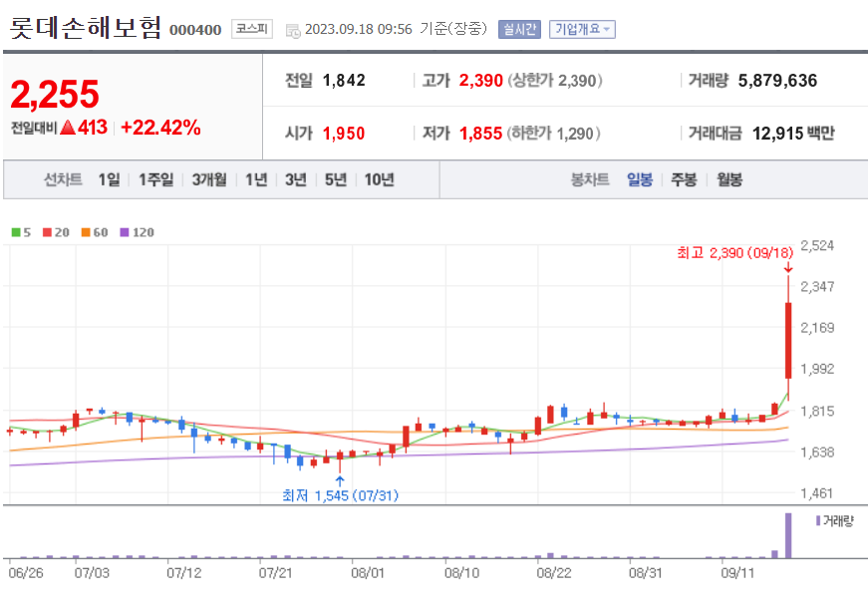Click the calendar clock icon beside the timestamp

[x=293, y=31]
